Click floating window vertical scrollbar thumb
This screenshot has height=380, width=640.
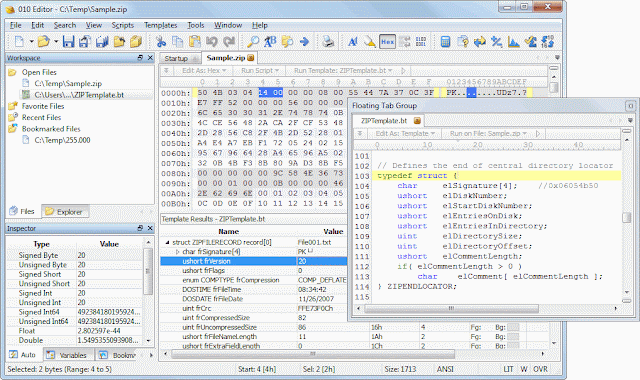[627, 217]
